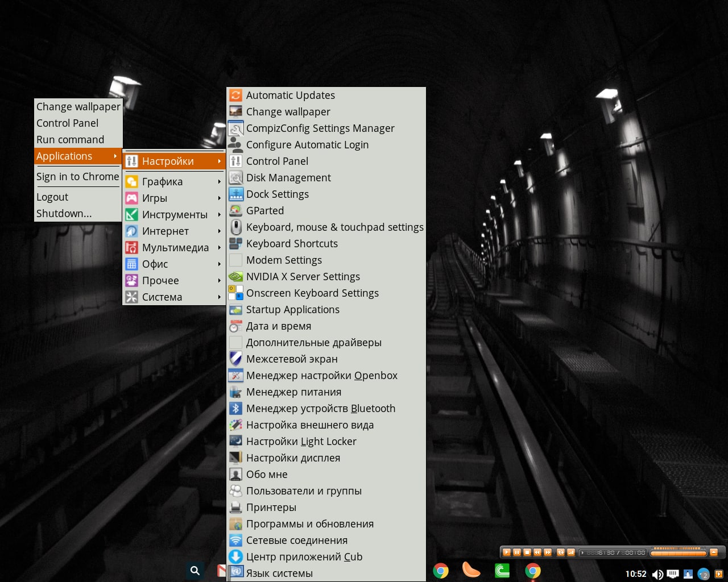Click the CompizConfig Settings Manager icon
The image size is (728, 582).
coord(235,128)
